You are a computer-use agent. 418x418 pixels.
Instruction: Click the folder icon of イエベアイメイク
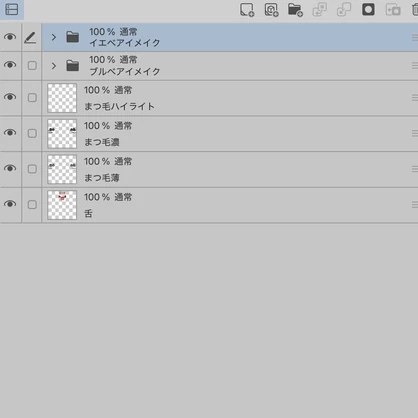pyautogui.click(x=72, y=37)
